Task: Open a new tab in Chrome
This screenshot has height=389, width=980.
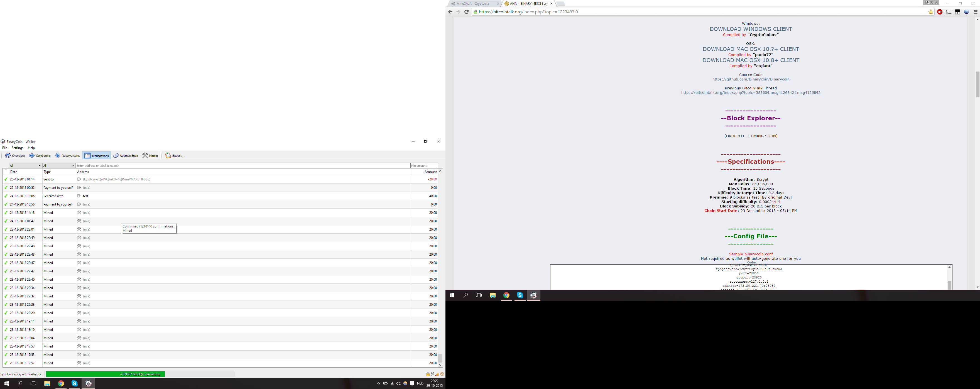Action: 561,4
